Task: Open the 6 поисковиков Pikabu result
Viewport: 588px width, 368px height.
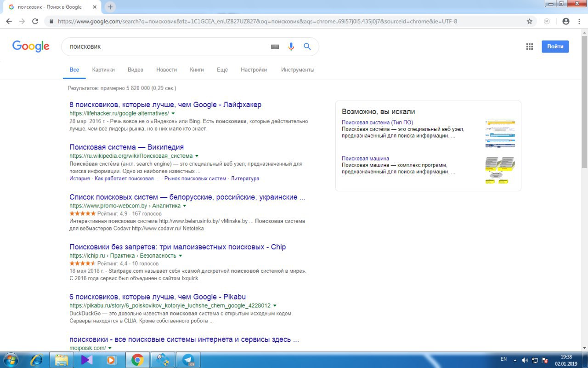Action: pyautogui.click(x=158, y=297)
